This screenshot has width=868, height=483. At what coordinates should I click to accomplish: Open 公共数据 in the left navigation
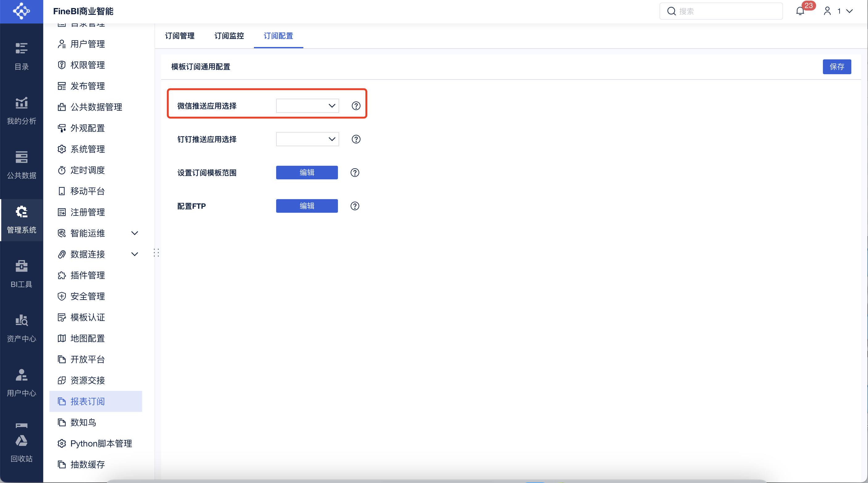[22, 165]
